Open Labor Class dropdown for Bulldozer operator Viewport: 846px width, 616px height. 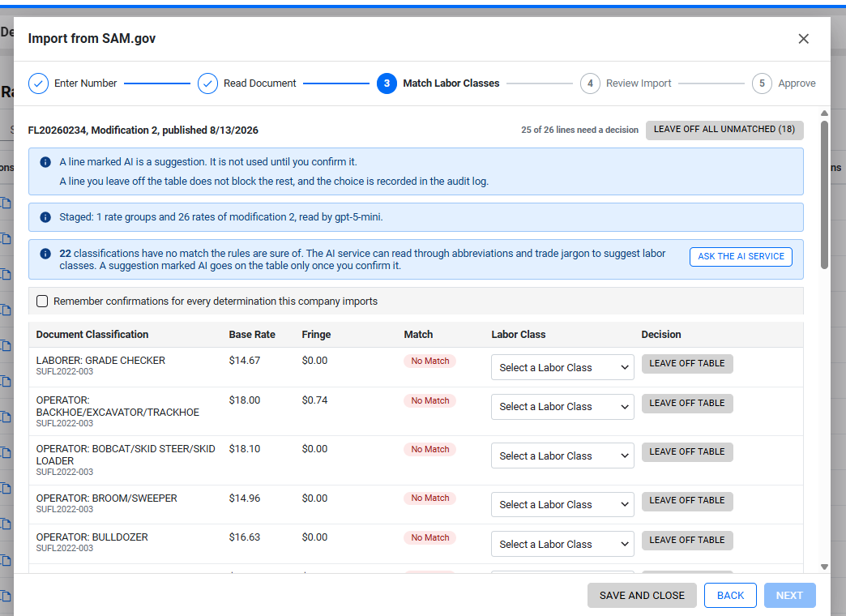[x=562, y=544]
